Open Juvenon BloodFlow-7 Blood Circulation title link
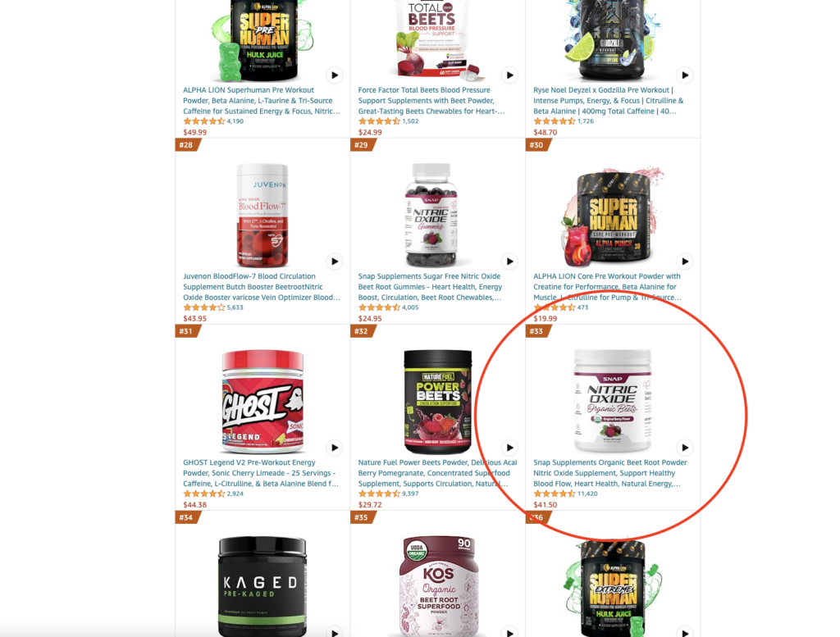The image size is (840, 637). pyautogui.click(x=262, y=287)
